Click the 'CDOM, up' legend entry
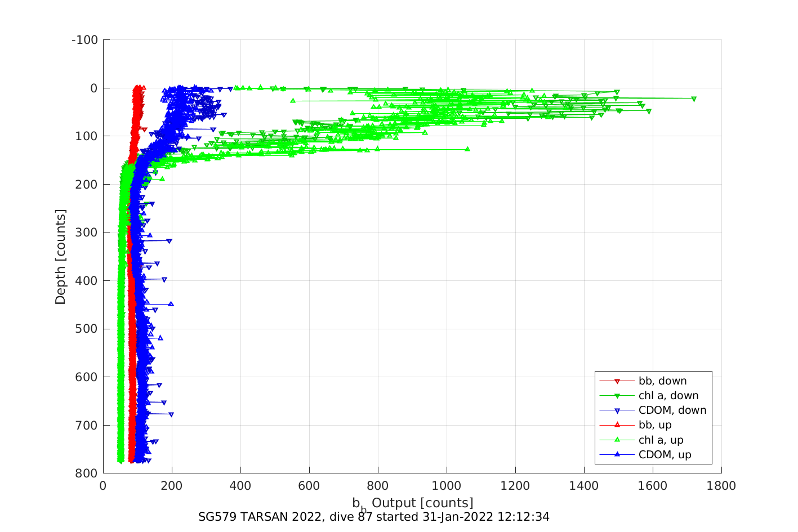Screen dimensions: 798x532 click(645, 455)
